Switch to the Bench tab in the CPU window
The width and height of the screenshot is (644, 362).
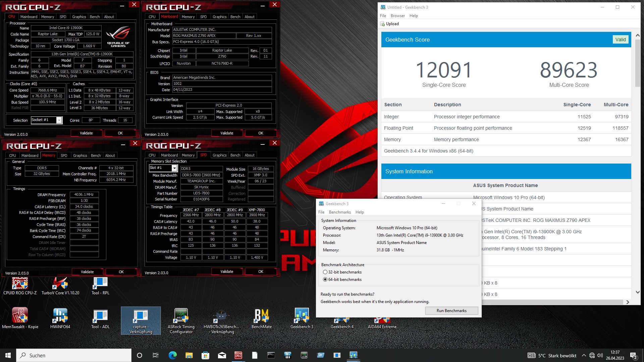(x=95, y=17)
